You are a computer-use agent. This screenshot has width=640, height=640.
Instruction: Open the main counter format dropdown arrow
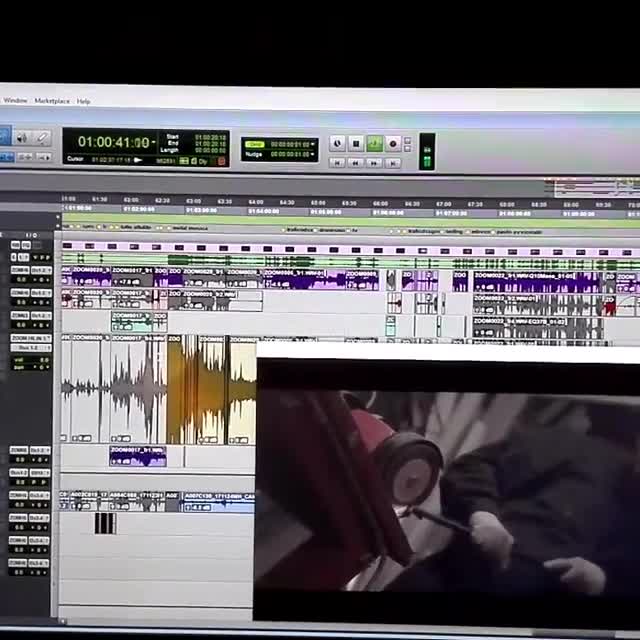(x=154, y=142)
